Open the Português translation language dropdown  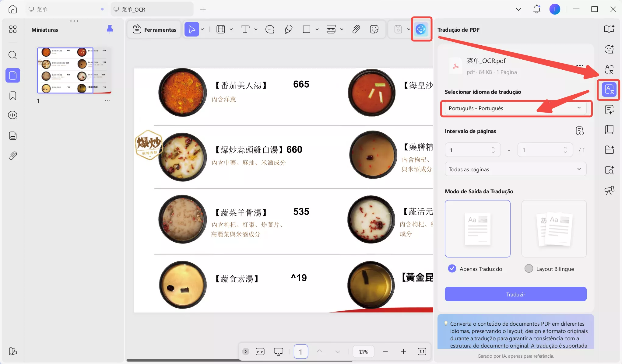tap(515, 108)
